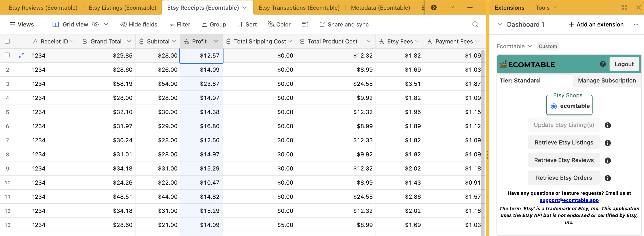Open the Etsy Transactions (Ecomtable) tab

tap(299, 8)
